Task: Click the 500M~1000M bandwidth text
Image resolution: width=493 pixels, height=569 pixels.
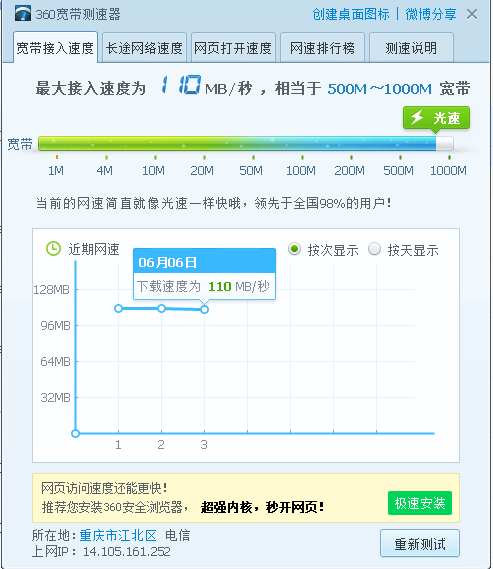Action: (379, 89)
